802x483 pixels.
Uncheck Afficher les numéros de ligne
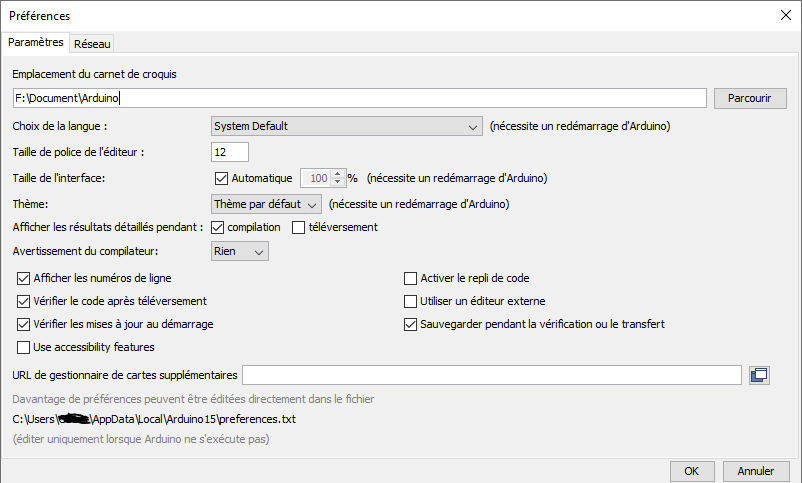(x=24, y=279)
